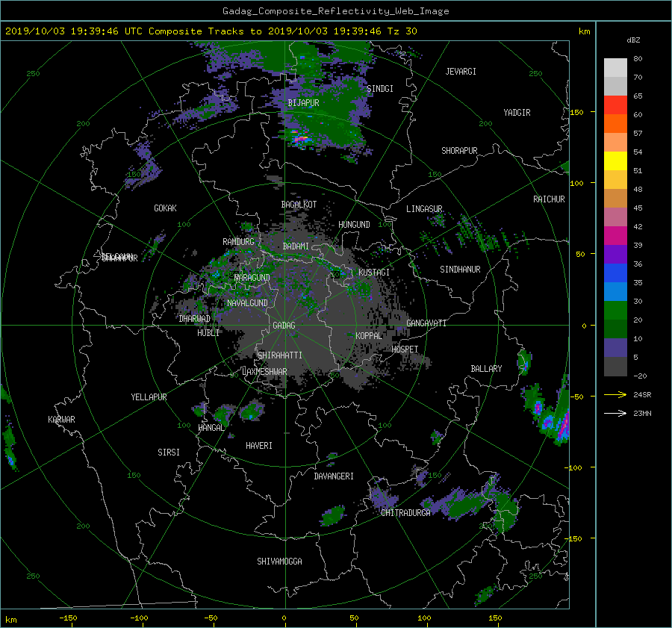Pick the bright green 30 dBZ swatch
The width and height of the screenshot is (672, 628).
click(615, 310)
